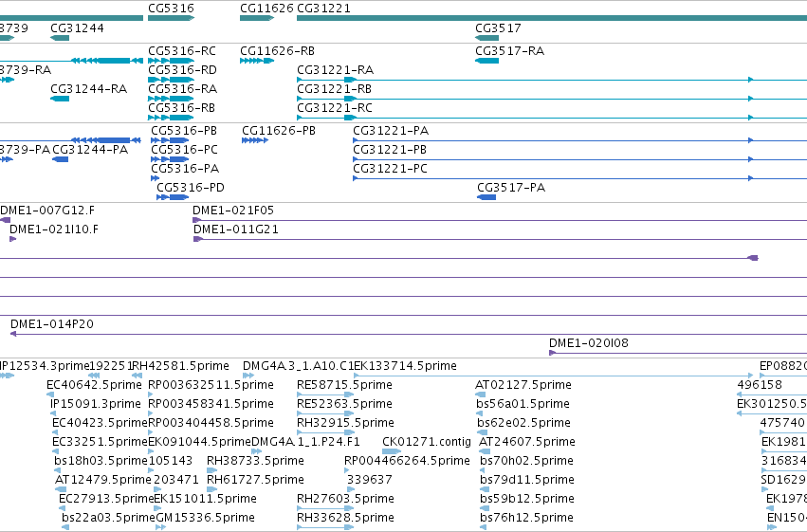The width and height of the screenshot is (807, 532).
Task: Select protein CG31221-PB label
Action: (x=390, y=149)
